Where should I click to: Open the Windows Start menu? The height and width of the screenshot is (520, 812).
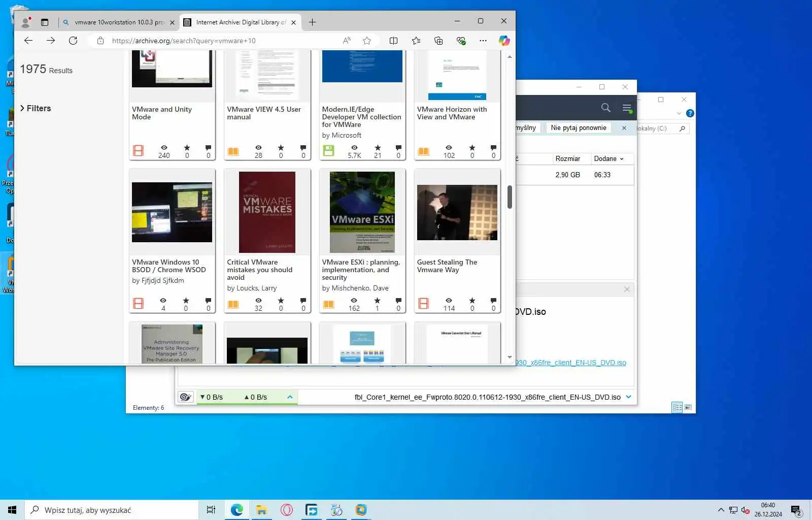point(12,510)
